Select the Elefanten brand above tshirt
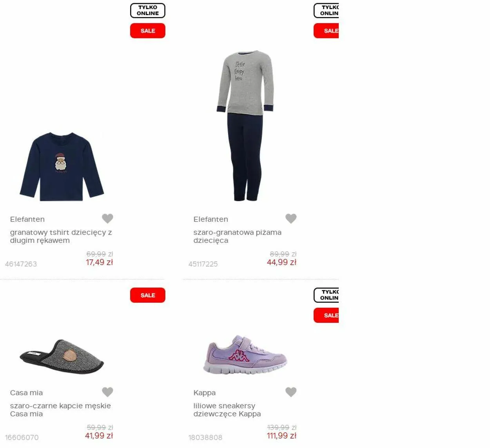This screenshot has width=490, height=448. (x=27, y=219)
